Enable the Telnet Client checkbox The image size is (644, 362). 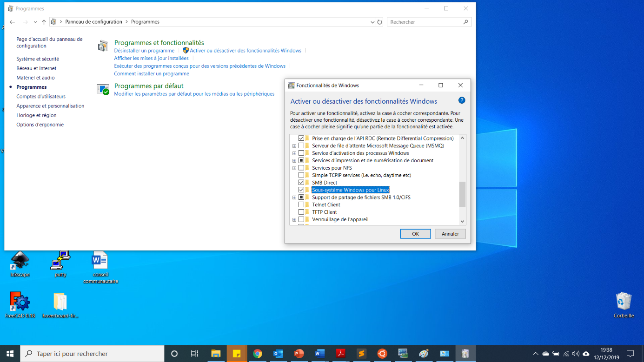tap(301, 204)
